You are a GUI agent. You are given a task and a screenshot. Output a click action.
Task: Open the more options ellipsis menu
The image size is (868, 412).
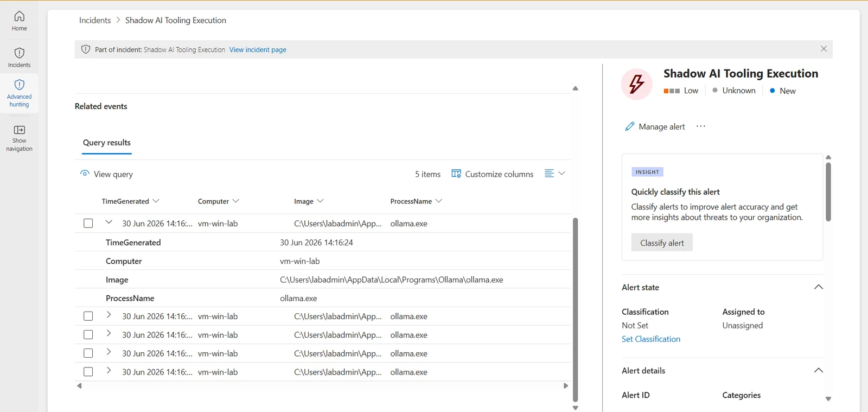pyautogui.click(x=701, y=126)
